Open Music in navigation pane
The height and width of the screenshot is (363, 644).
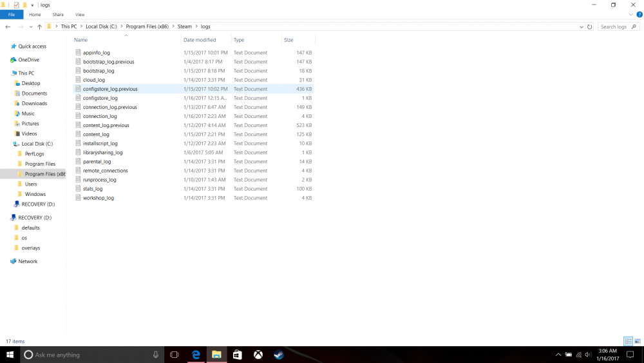coord(28,113)
